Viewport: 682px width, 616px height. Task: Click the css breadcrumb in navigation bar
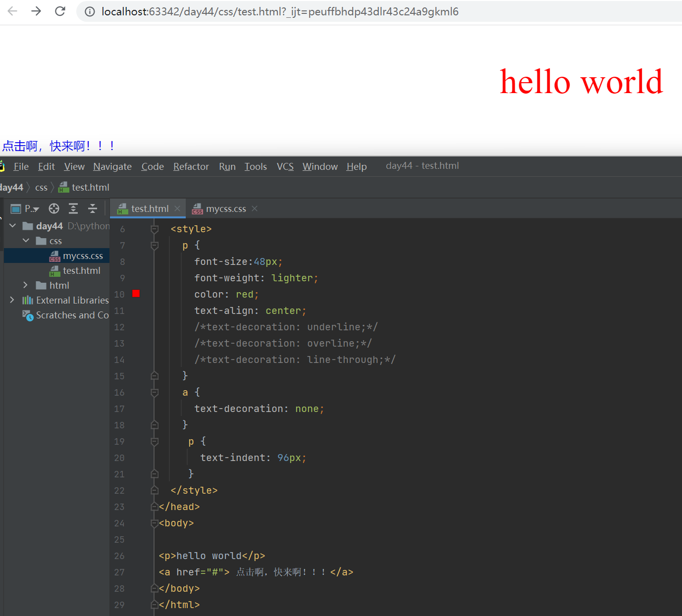[x=41, y=187]
